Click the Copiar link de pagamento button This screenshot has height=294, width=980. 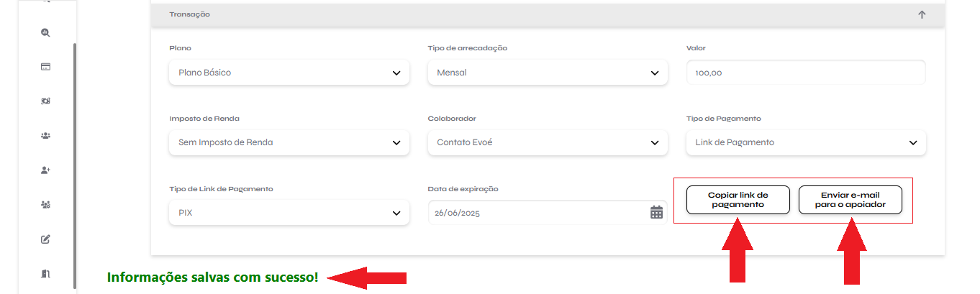tap(738, 200)
